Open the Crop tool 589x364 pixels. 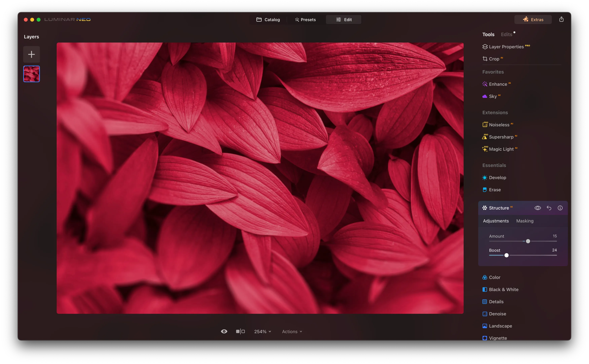494,59
